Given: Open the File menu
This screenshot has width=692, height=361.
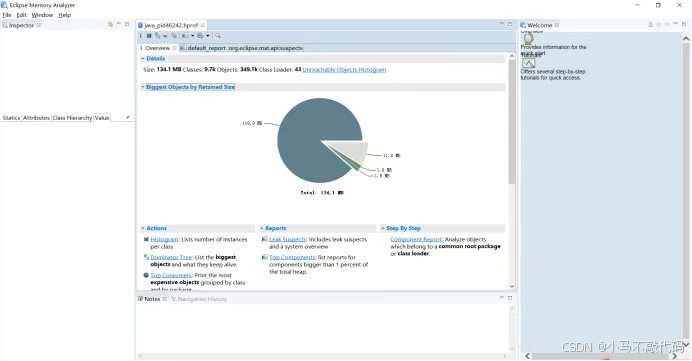Looking at the screenshot, I should 7,15.
